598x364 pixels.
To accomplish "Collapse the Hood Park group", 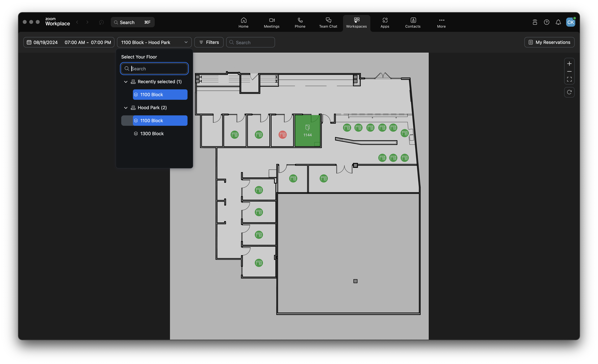I will point(126,108).
